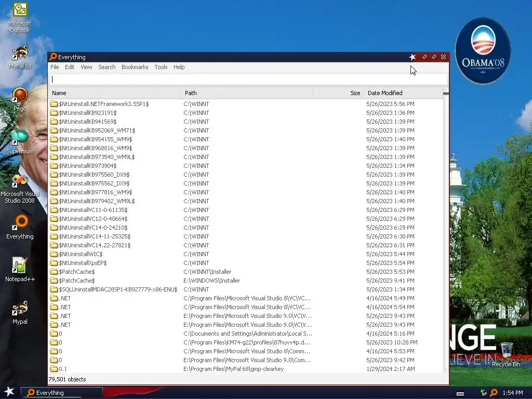Image resolution: width=532 pixels, height=399 pixels.
Task: Click folder icon of $NtUninstallKB973904$
Action: 54,166
